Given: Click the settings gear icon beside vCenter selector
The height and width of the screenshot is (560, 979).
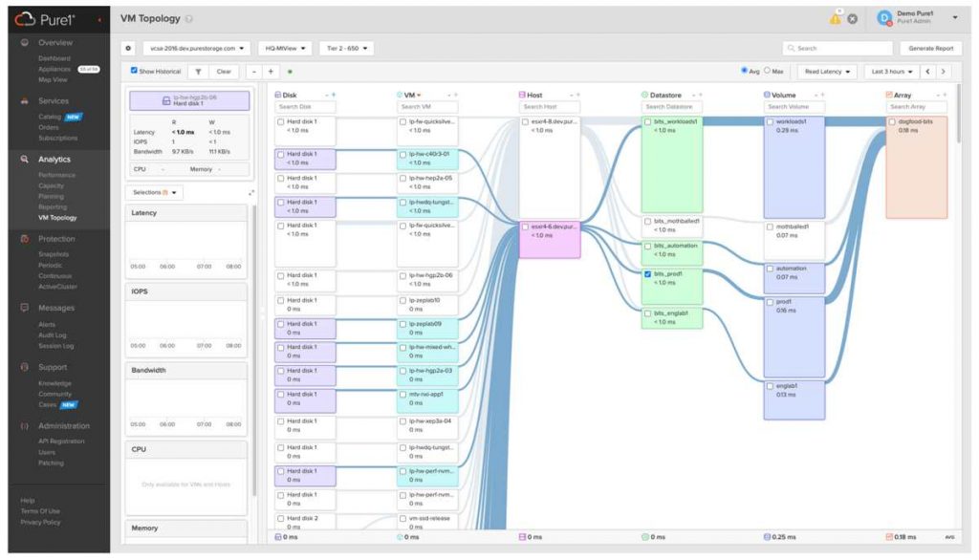Looking at the screenshot, I should [x=128, y=48].
